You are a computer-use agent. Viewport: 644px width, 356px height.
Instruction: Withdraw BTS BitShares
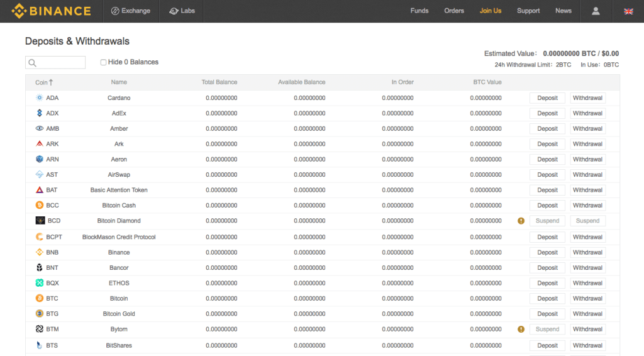[x=588, y=346]
